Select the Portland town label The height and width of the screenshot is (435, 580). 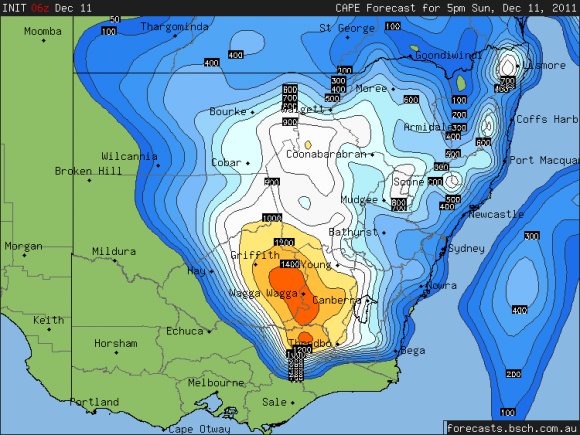tap(94, 402)
